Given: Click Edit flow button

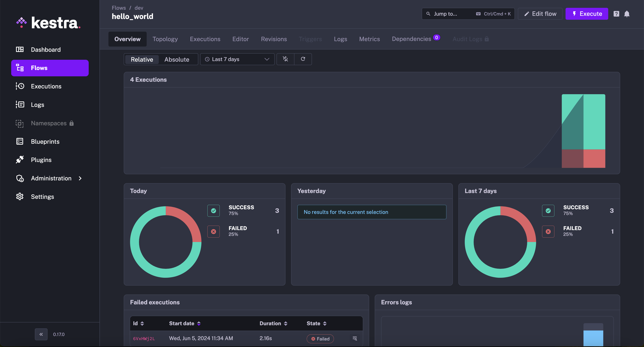Looking at the screenshot, I should [x=540, y=14].
